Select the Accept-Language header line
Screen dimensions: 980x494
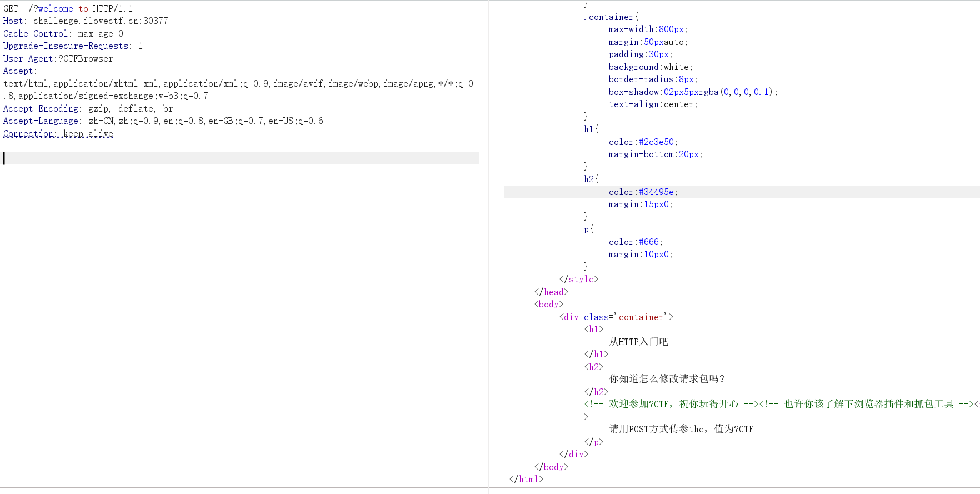(x=163, y=121)
